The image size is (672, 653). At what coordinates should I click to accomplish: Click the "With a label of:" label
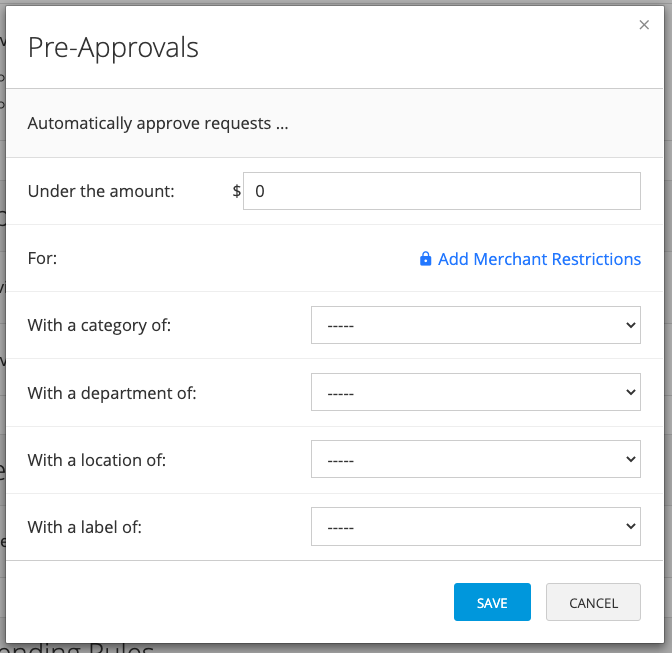[85, 526]
